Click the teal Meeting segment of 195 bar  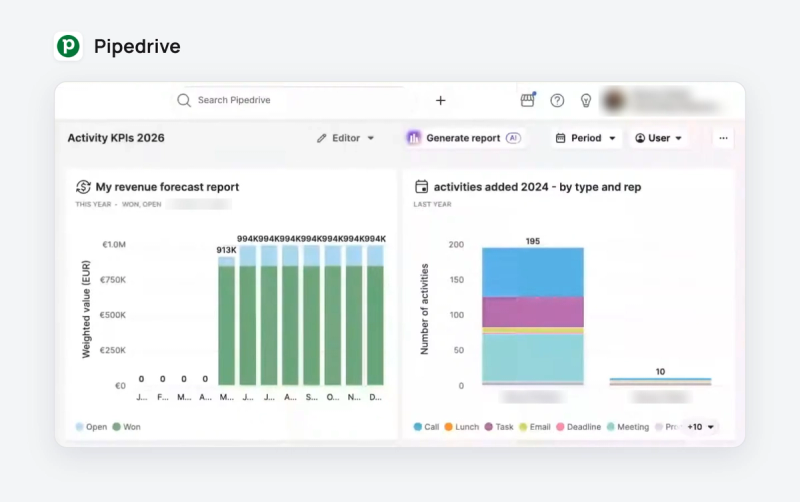pyautogui.click(x=533, y=358)
